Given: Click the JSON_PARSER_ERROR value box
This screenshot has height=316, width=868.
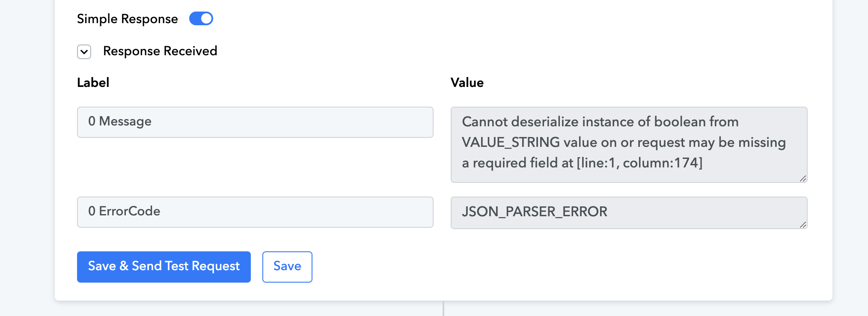Looking at the screenshot, I should 629,212.
